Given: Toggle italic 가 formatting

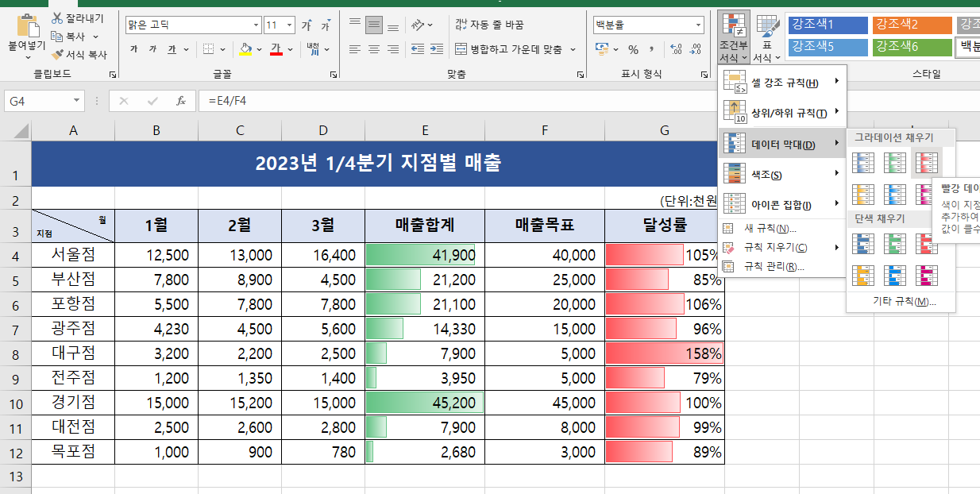Looking at the screenshot, I should [152, 49].
